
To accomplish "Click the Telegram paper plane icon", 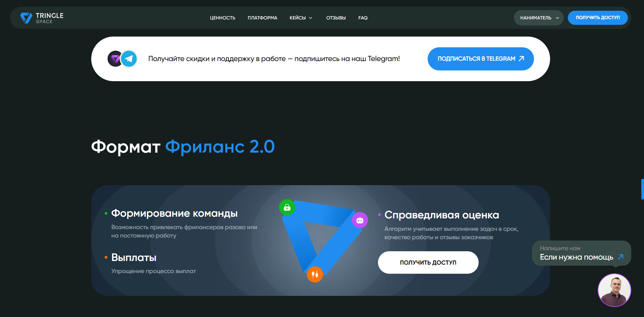I will 129,59.
